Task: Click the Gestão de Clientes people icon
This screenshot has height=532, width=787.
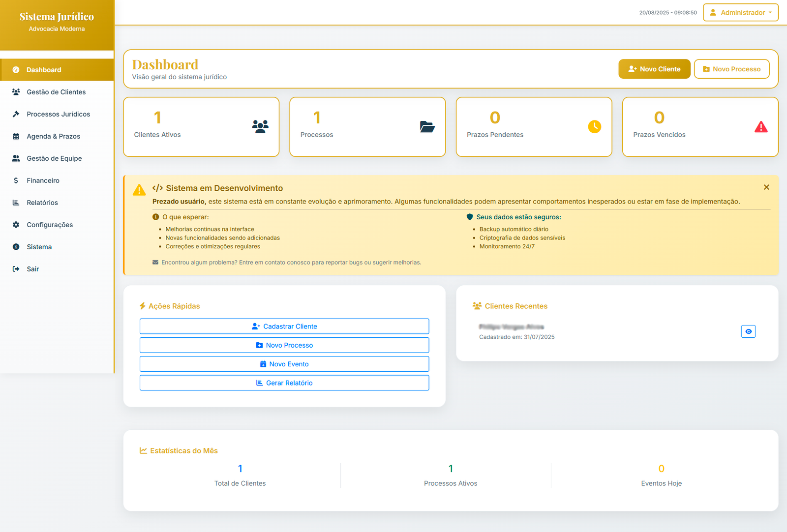Action: pos(16,91)
